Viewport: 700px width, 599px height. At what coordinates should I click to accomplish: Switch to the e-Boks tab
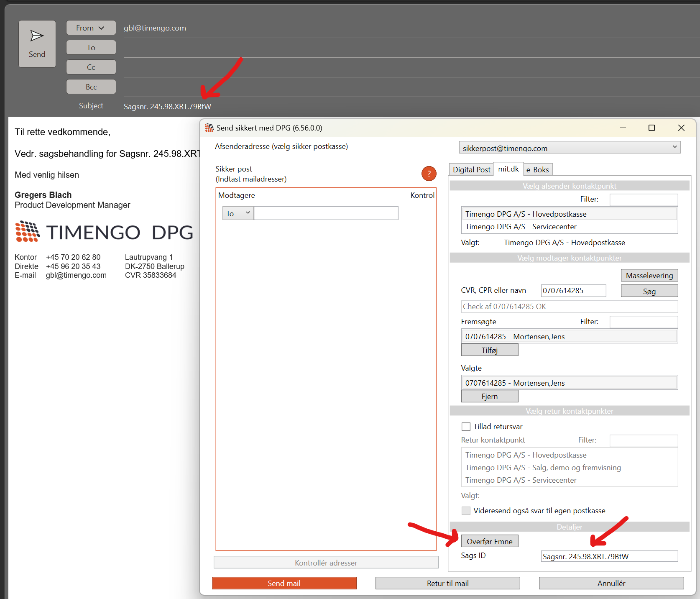[537, 169]
